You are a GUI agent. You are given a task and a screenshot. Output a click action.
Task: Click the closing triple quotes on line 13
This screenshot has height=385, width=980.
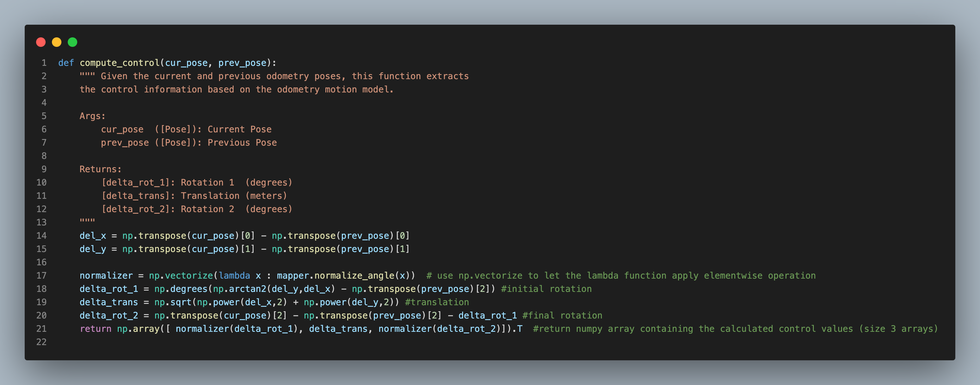click(87, 221)
